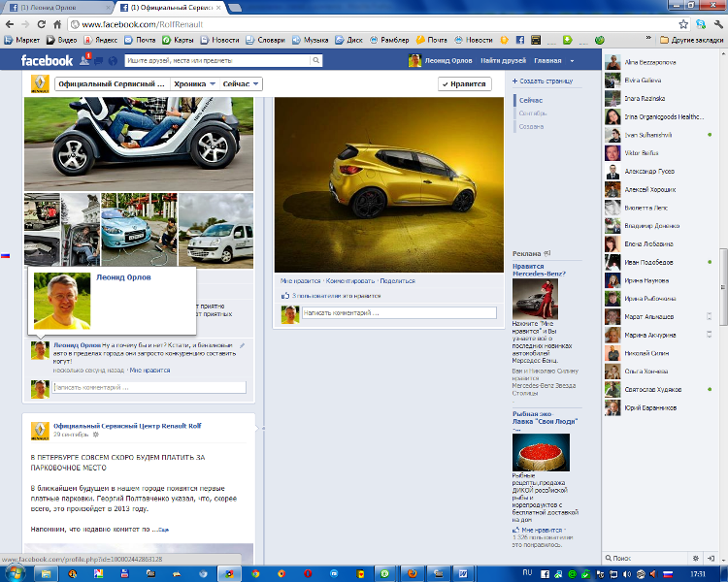
Task: Open chat with Александр Гусев
Action: (x=658, y=172)
